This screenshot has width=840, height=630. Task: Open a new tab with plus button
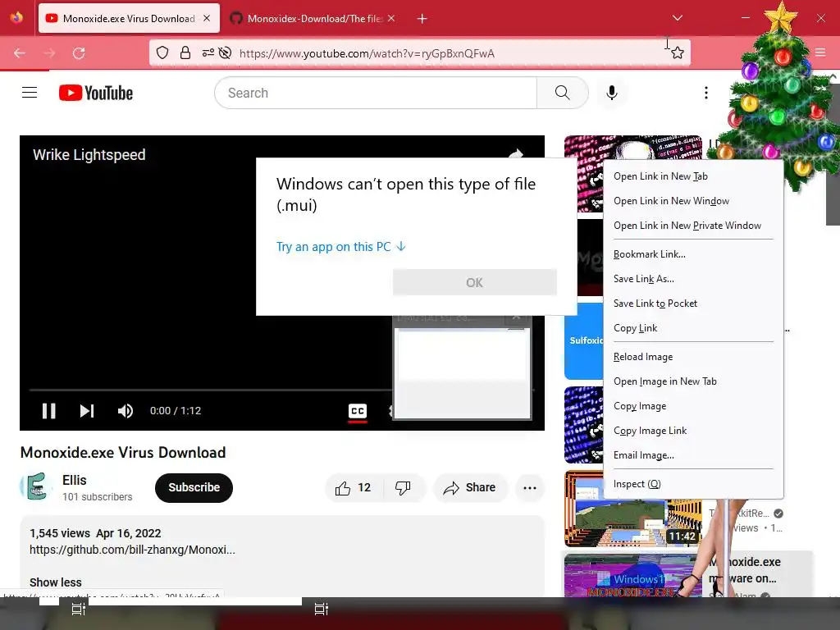click(x=422, y=19)
